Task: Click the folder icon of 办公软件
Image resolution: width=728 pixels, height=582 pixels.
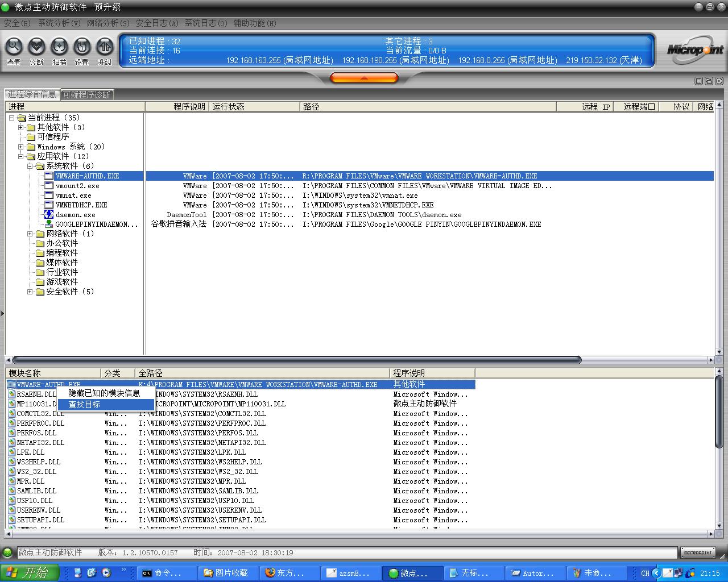Action: [x=40, y=243]
